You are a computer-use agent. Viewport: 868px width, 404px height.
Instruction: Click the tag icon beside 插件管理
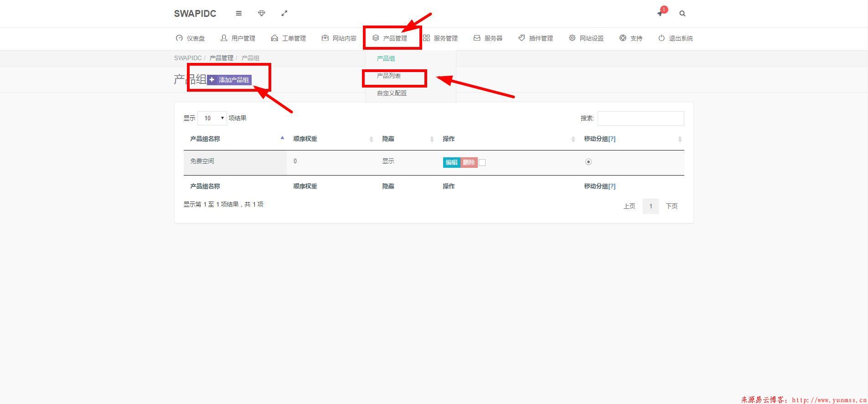(x=522, y=38)
